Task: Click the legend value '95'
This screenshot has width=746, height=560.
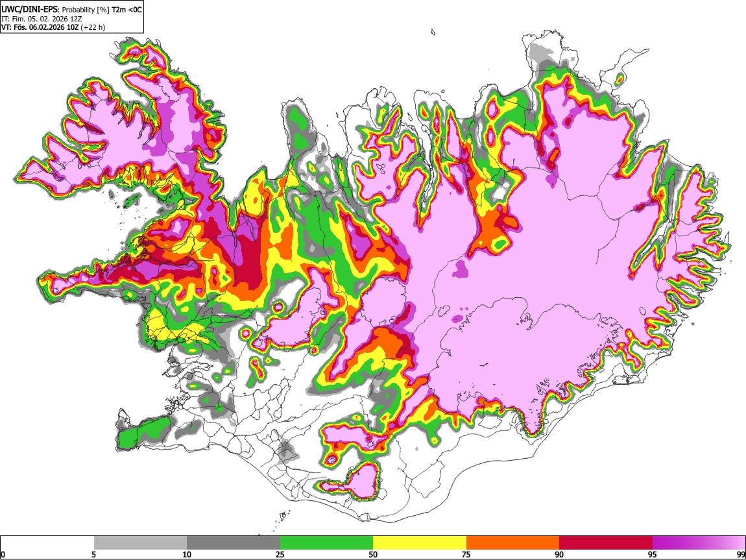Action: (x=653, y=554)
